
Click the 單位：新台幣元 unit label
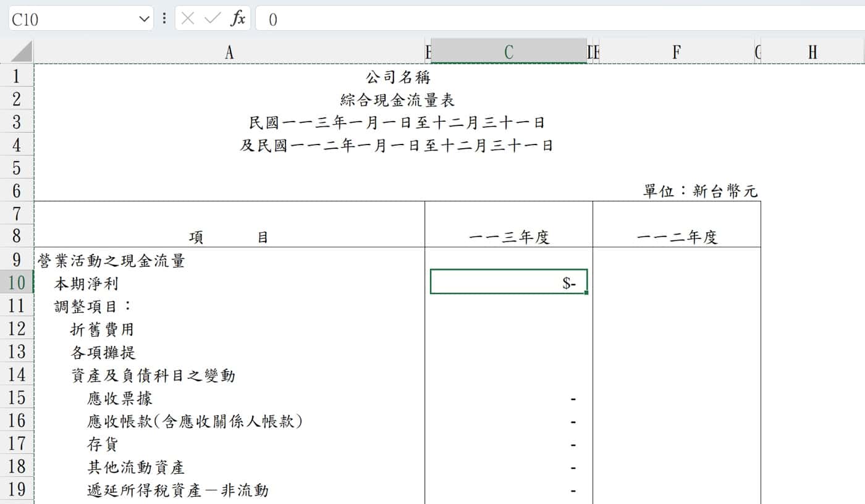(701, 191)
